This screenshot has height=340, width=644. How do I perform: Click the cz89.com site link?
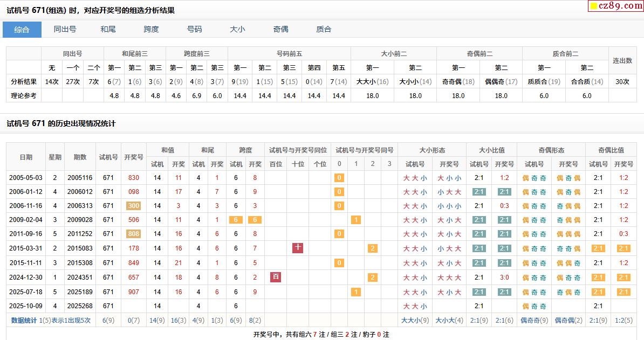pos(619,6)
